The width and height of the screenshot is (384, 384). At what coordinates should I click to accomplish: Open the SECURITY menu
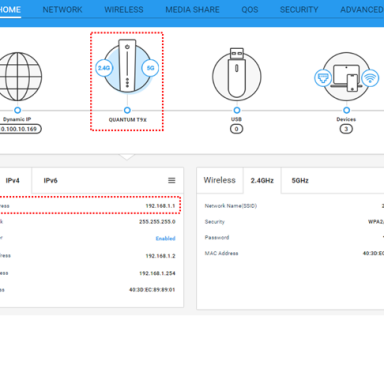(x=299, y=10)
